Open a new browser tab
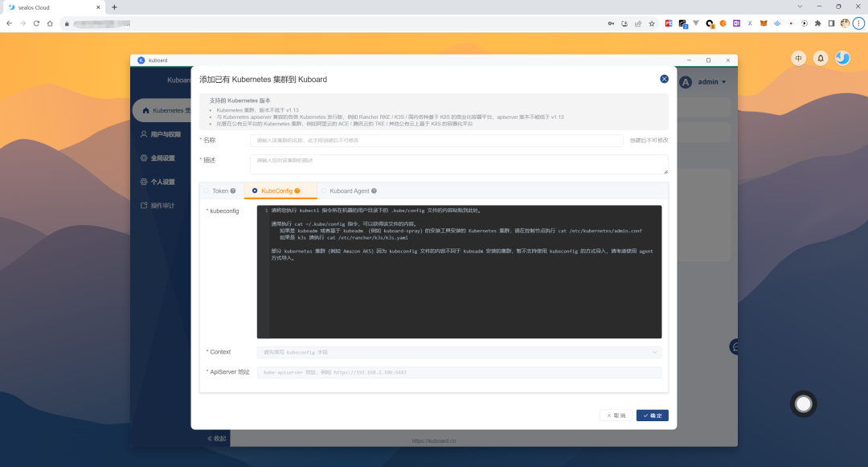Viewport: 868px width, 467px height. point(114,7)
